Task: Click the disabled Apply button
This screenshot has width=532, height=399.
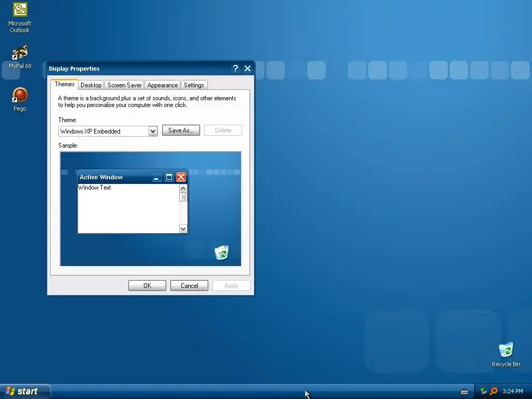Action: tap(231, 286)
